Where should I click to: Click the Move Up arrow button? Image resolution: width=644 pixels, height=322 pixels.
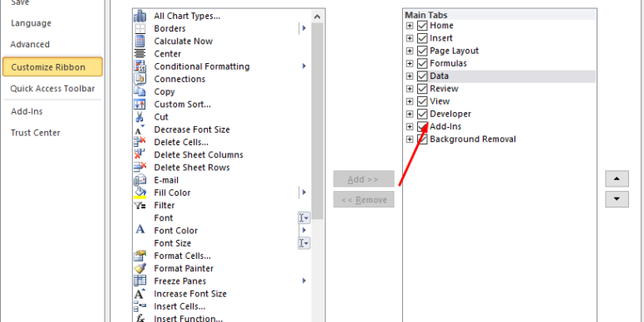[617, 179]
